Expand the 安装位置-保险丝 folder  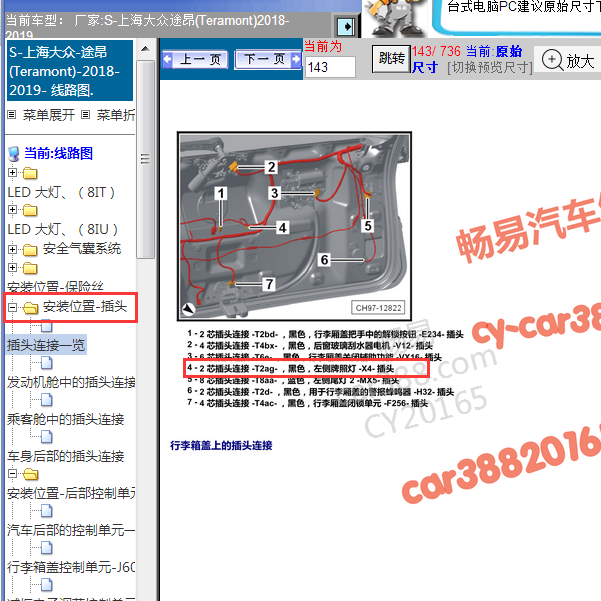point(12,268)
